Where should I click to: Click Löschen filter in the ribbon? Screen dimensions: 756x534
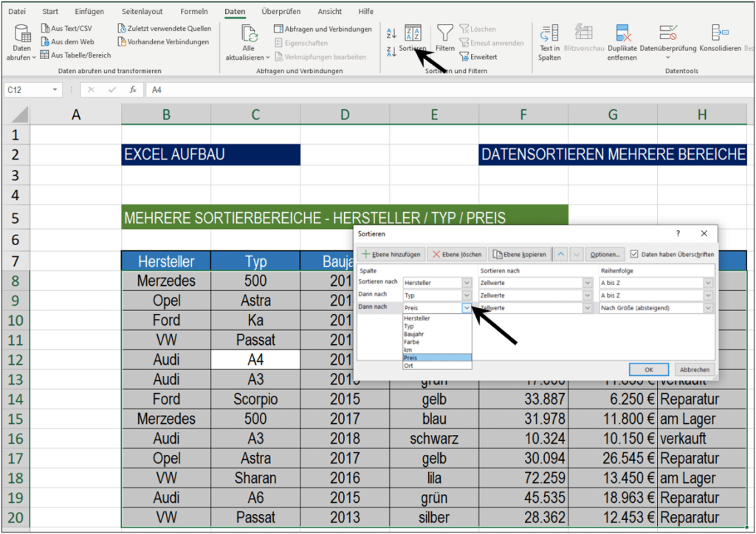(478, 29)
